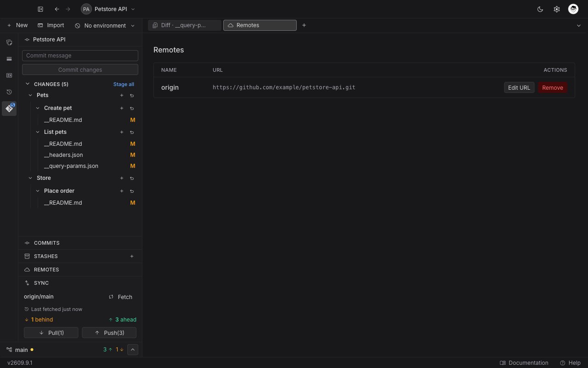
Task: Select the Remotes tab
Action: 260,25
